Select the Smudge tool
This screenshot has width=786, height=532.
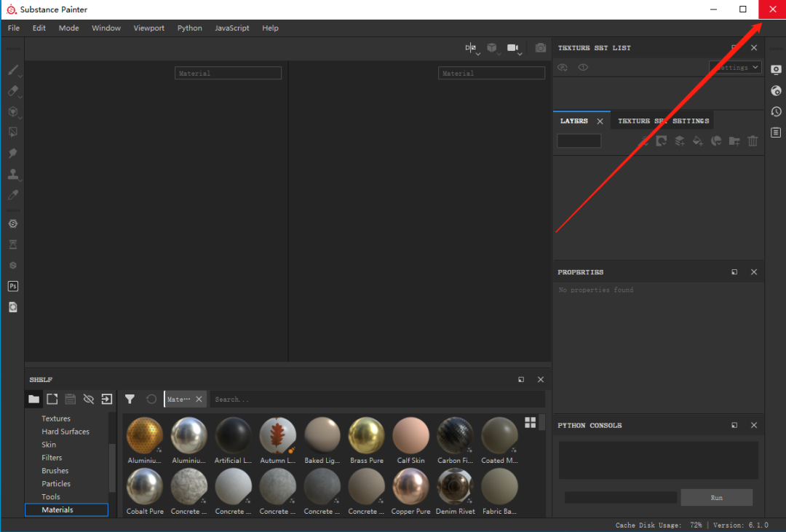point(13,153)
